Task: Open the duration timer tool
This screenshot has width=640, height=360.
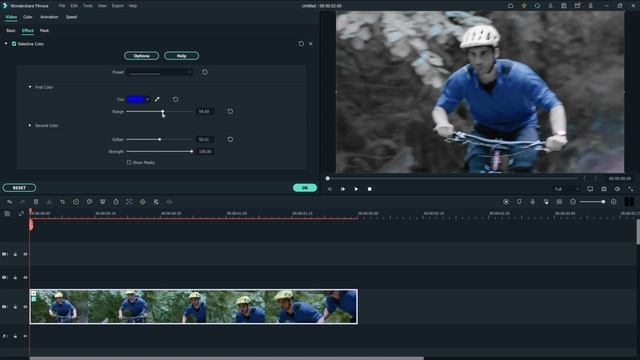Action: [116, 202]
